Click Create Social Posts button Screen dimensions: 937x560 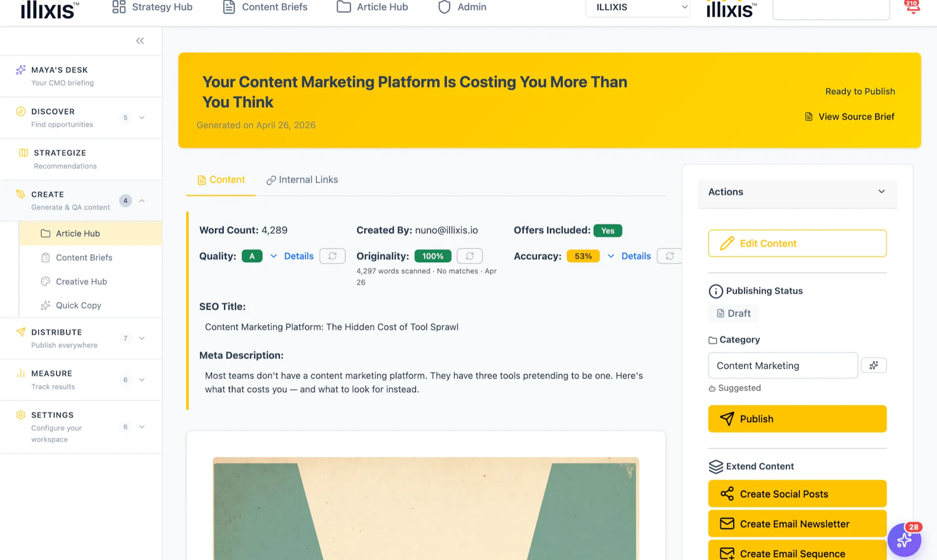pyautogui.click(x=797, y=494)
